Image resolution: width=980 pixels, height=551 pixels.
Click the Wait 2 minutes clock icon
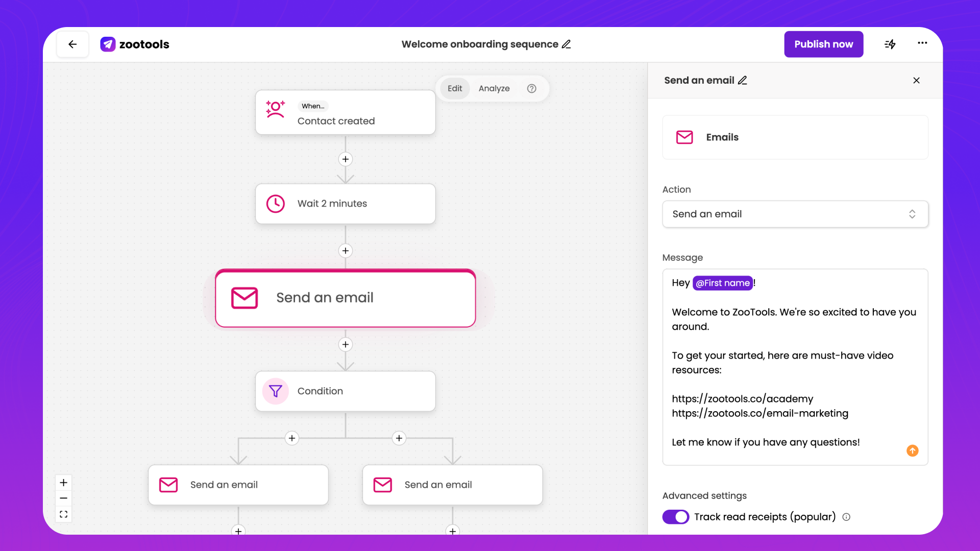(275, 203)
